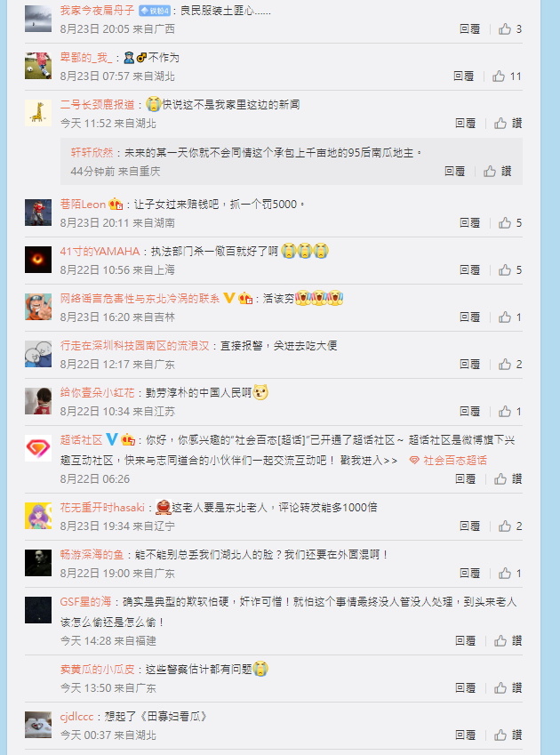Click thumbs-up on 巷陌Leon's comment
560x755 pixels.
click(x=510, y=223)
